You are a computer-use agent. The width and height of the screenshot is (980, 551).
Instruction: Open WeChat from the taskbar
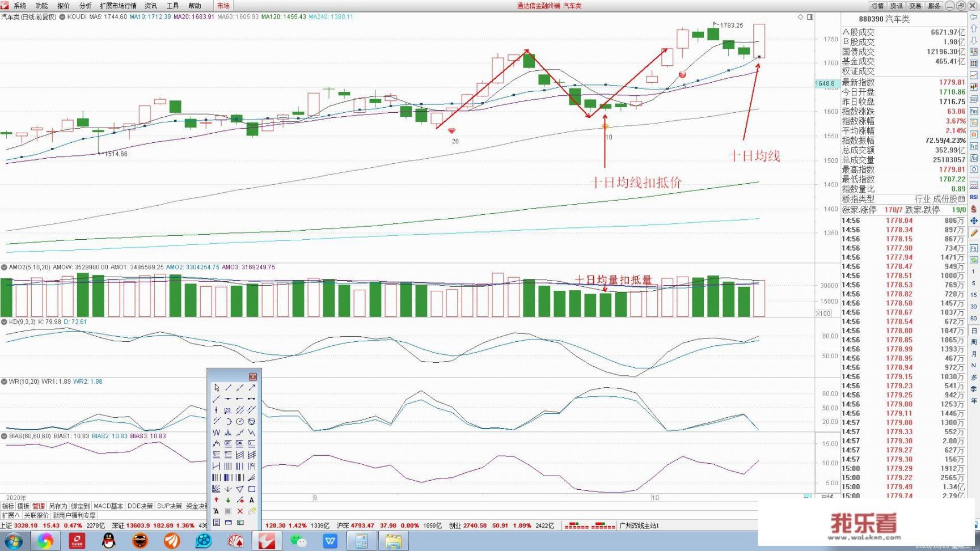298,541
